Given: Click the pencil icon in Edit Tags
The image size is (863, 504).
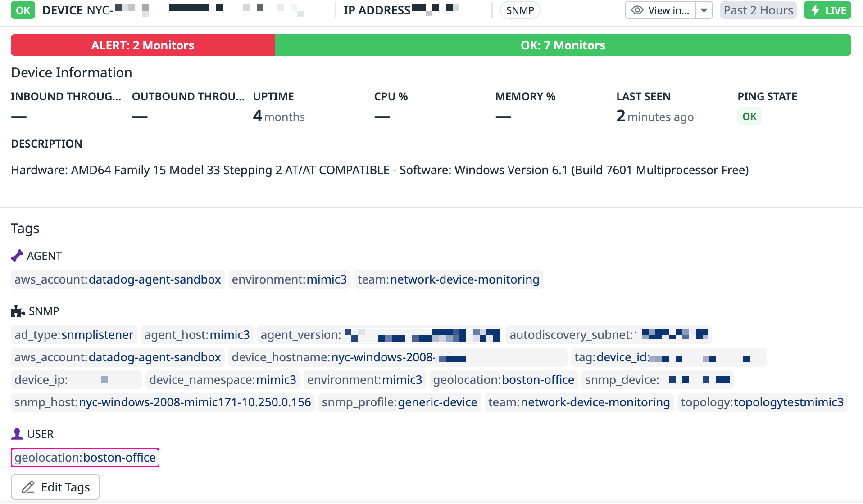Looking at the screenshot, I should [x=28, y=487].
